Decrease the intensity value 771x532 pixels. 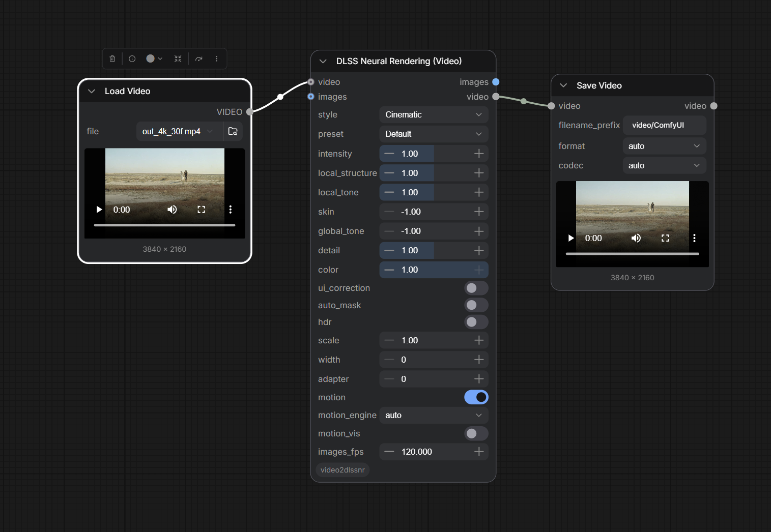(x=389, y=154)
